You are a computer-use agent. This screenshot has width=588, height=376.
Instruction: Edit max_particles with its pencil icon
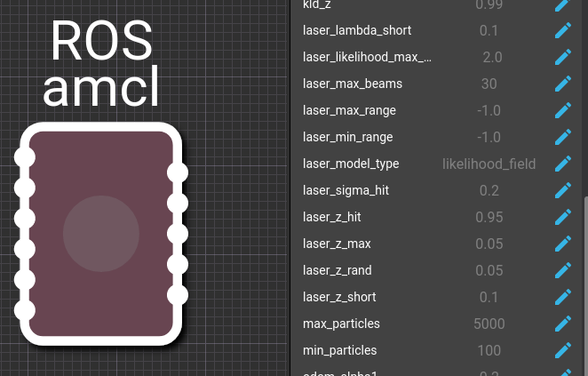tap(563, 324)
